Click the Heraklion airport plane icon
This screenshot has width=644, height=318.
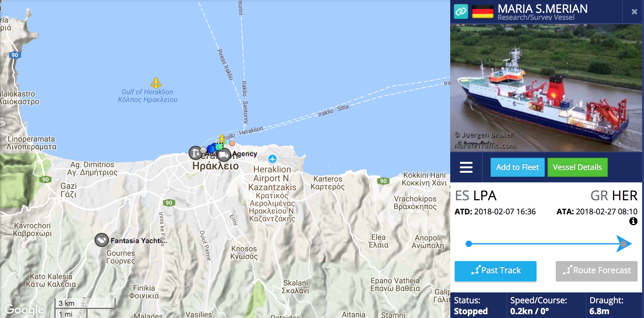pos(272,158)
